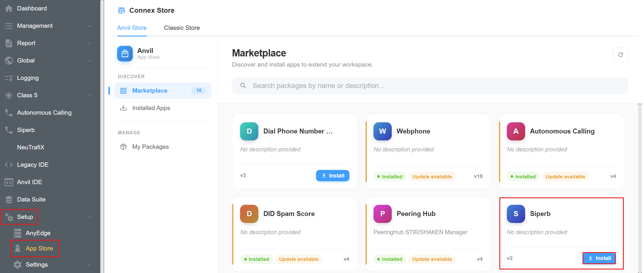The width and height of the screenshot is (644, 273).
Task: Open the Data Suite database icon
Action: (9, 199)
